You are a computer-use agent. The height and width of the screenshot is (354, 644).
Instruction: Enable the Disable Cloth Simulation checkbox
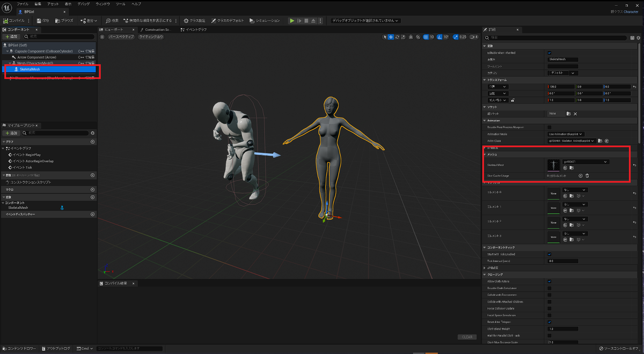point(549,288)
